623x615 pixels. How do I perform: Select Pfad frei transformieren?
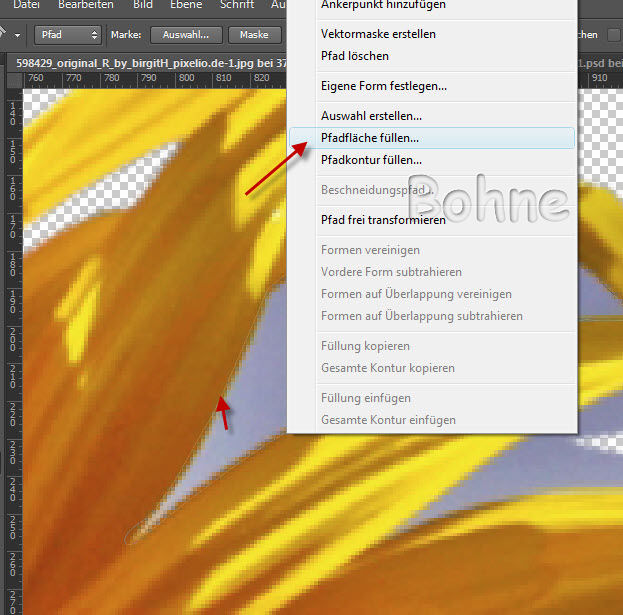(x=382, y=220)
